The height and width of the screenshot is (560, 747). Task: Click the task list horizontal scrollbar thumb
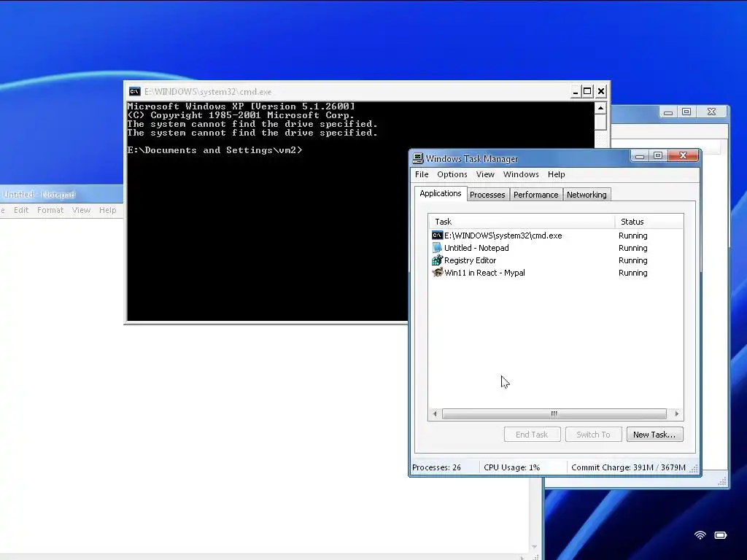(x=554, y=414)
